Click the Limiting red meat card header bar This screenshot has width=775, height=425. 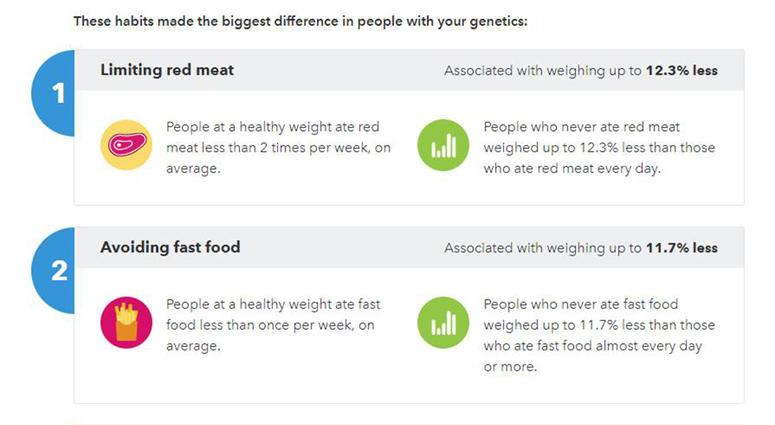pos(409,70)
